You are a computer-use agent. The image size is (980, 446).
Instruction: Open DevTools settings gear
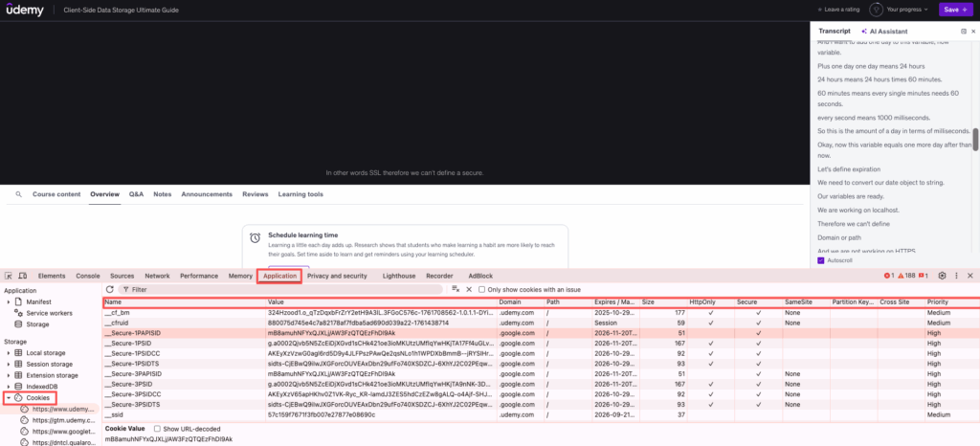[942, 276]
